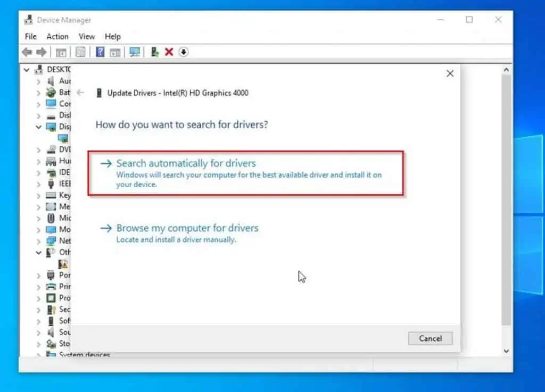Image resolution: width=545 pixels, height=392 pixels.
Task: Open the Action menu
Action: point(57,37)
